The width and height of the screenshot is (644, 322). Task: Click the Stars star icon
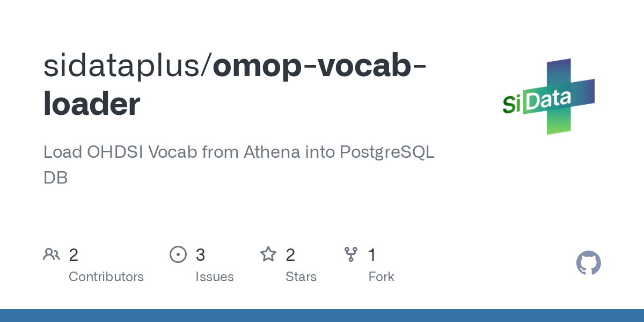point(268,254)
